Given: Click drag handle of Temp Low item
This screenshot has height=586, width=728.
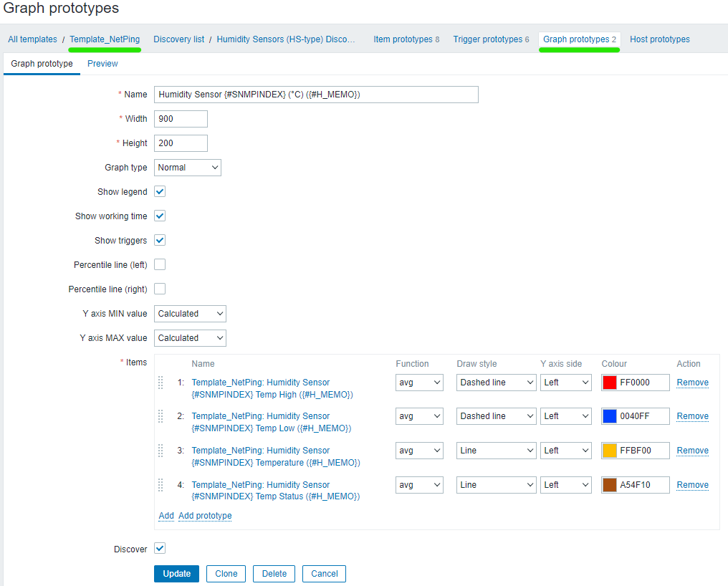Looking at the screenshot, I should pos(161,416).
